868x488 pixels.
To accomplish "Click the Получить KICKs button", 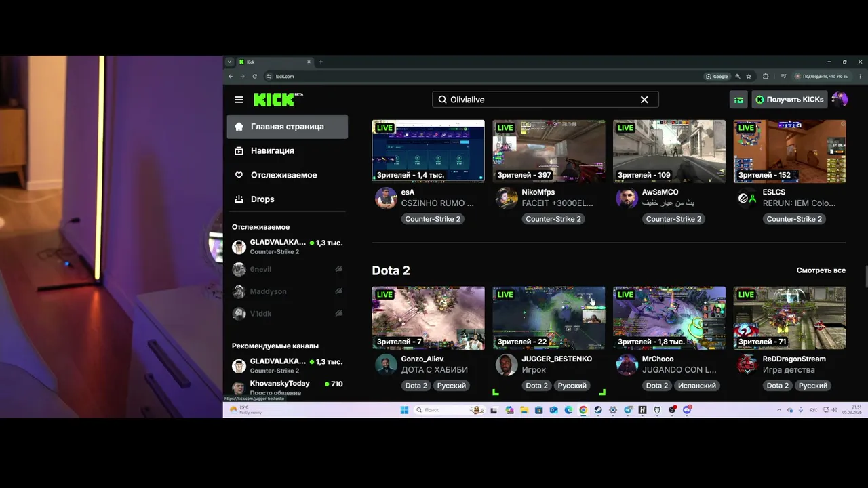I will 789,100.
